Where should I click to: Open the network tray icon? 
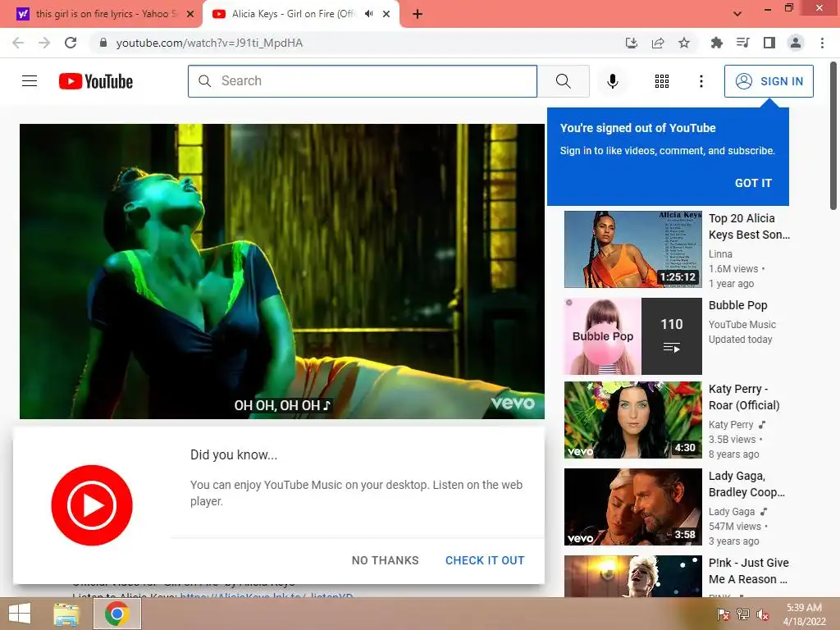click(742, 614)
